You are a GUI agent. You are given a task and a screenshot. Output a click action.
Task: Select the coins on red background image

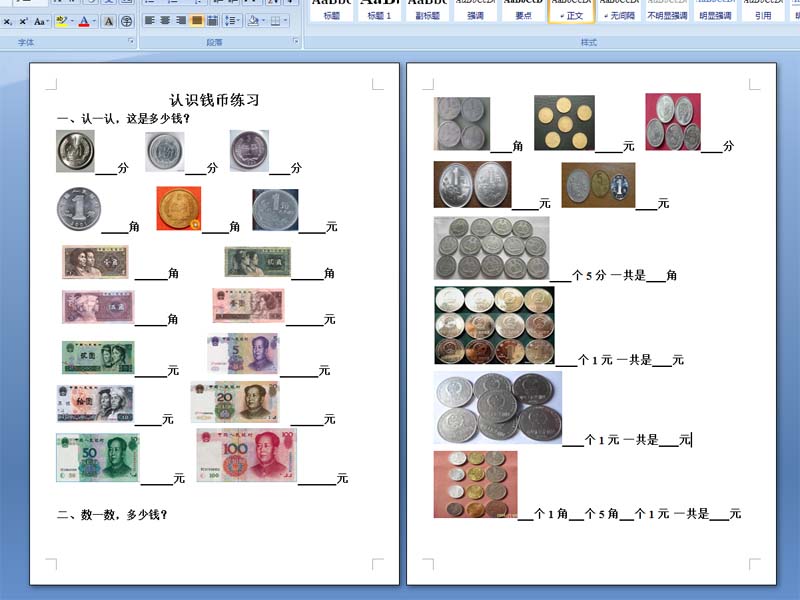(x=673, y=122)
